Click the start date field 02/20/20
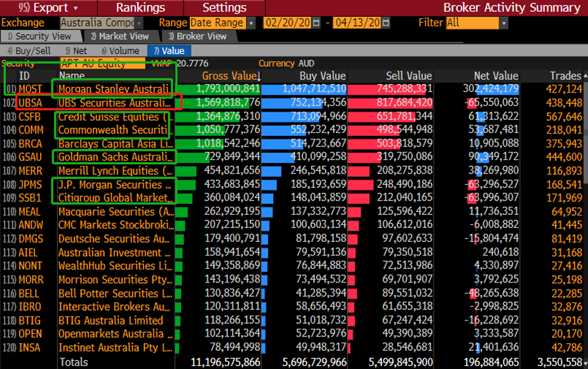The width and height of the screenshot is (588, 369). click(x=288, y=23)
